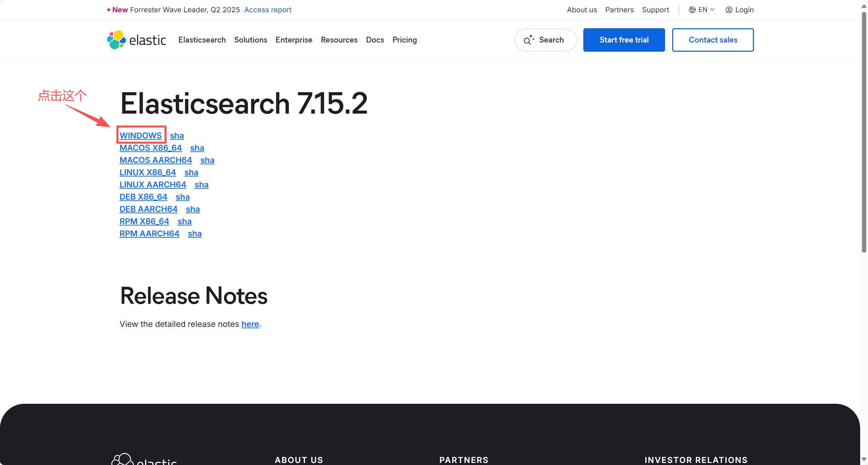
Task: Download the LINUX X86_64 package
Action: [x=148, y=172]
